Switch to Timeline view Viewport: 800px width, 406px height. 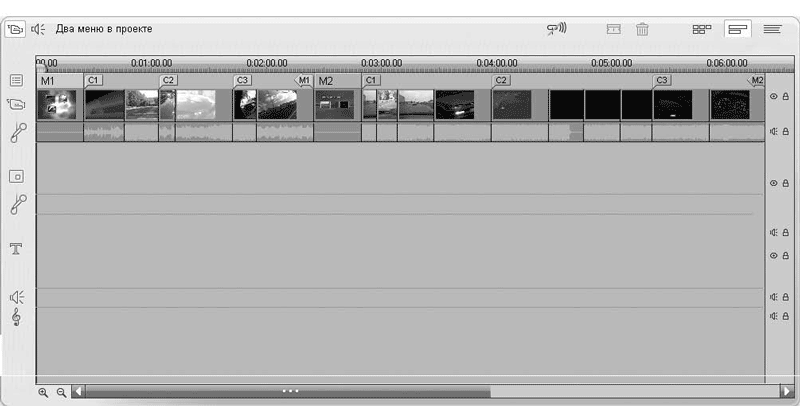(x=737, y=29)
